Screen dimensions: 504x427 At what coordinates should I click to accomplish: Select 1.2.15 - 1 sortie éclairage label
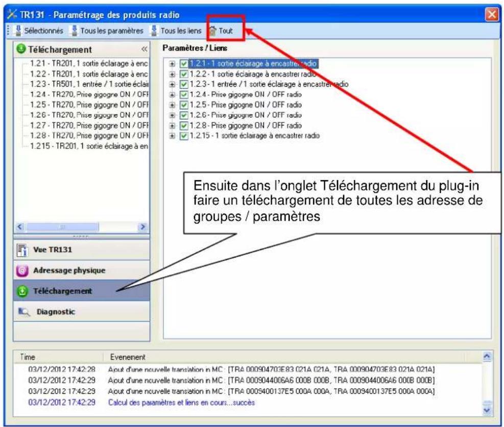click(x=255, y=136)
